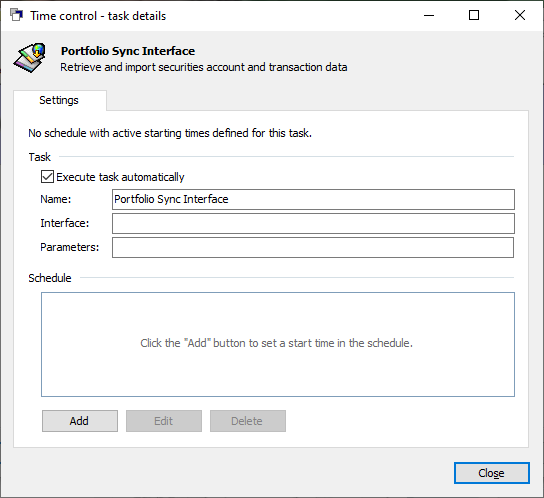The height and width of the screenshot is (498, 544).
Task: Click the Time control window title icon
Action: tap(16, 15)
